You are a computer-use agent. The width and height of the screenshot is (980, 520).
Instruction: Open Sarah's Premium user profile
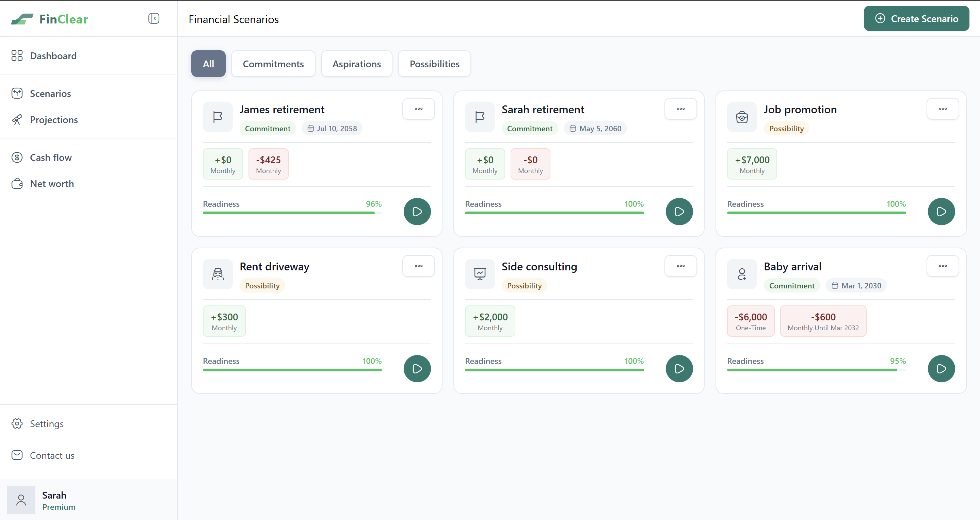(x=59, y=500)
